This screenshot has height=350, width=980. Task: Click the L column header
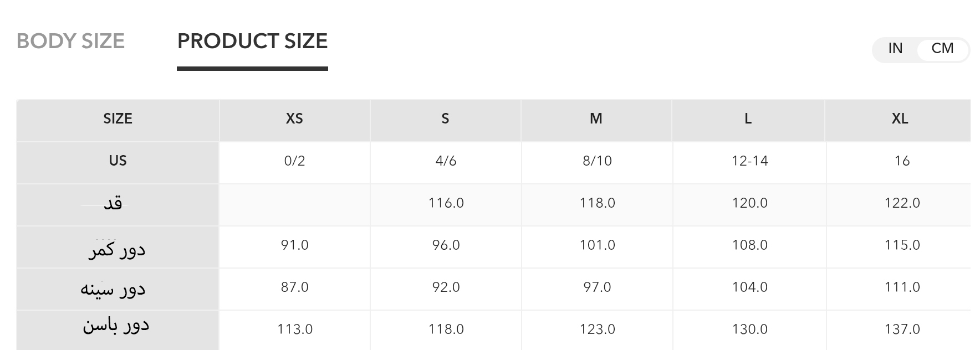748,119
